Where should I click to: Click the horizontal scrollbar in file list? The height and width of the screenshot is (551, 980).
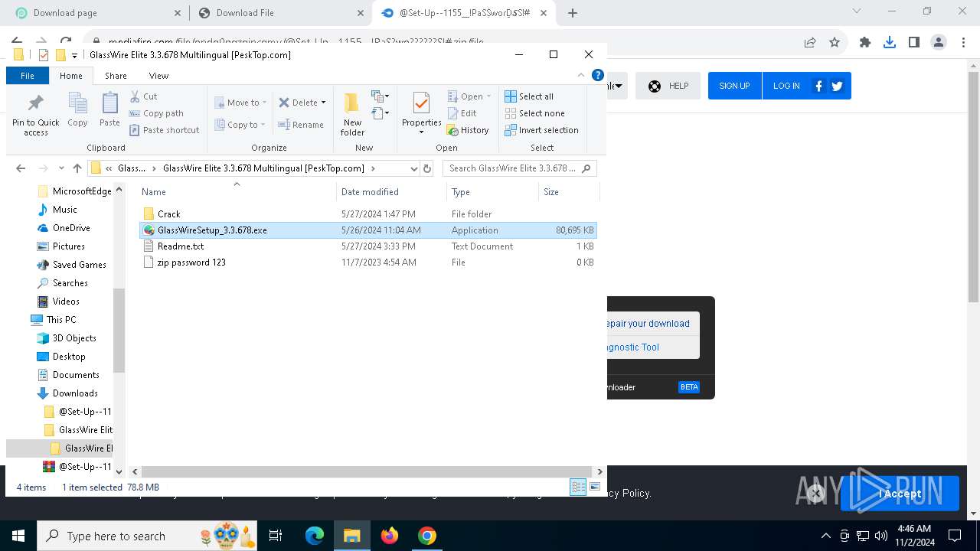coord(368,472)
